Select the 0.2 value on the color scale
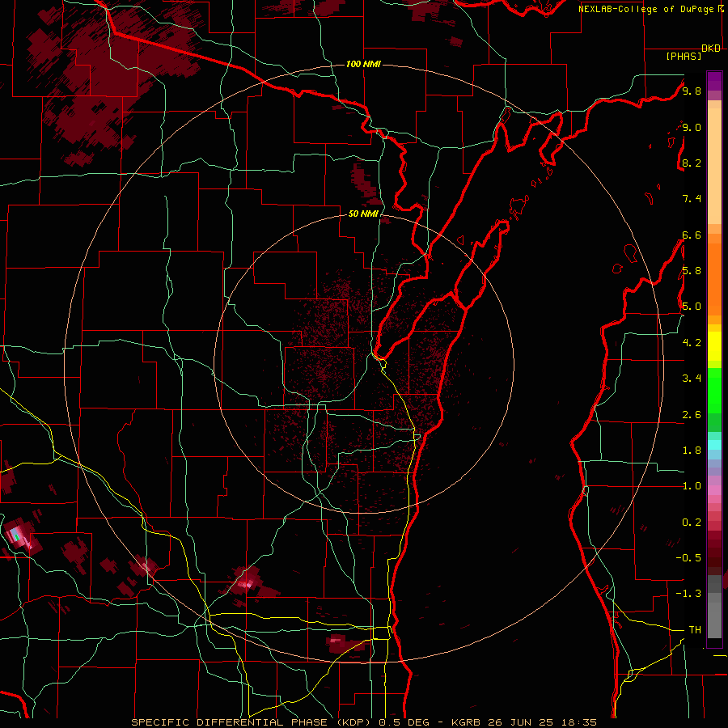728x728 pixels. point(692,523)
